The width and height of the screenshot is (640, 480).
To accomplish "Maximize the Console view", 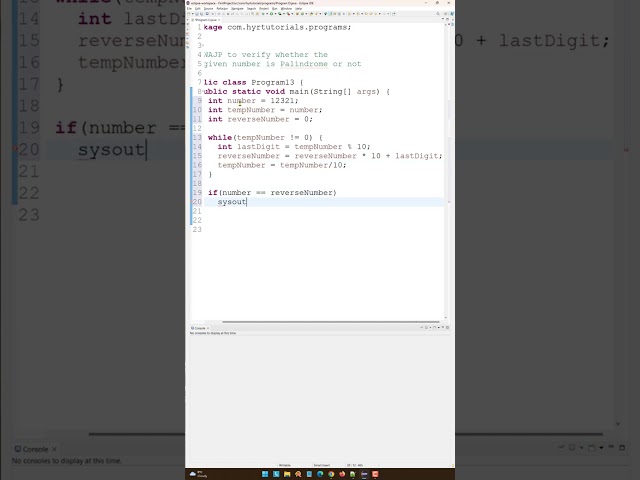I will pyautogui.click(x=447, y=327).
